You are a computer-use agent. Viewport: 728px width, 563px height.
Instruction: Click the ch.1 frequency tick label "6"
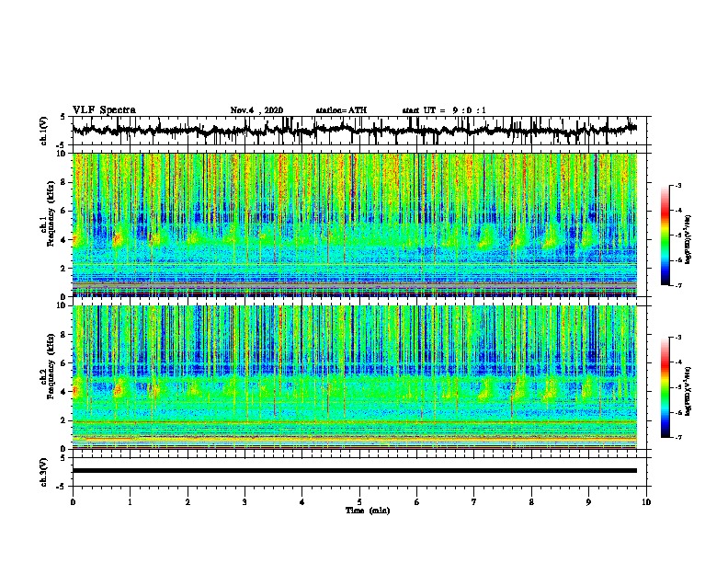[64, 211]
